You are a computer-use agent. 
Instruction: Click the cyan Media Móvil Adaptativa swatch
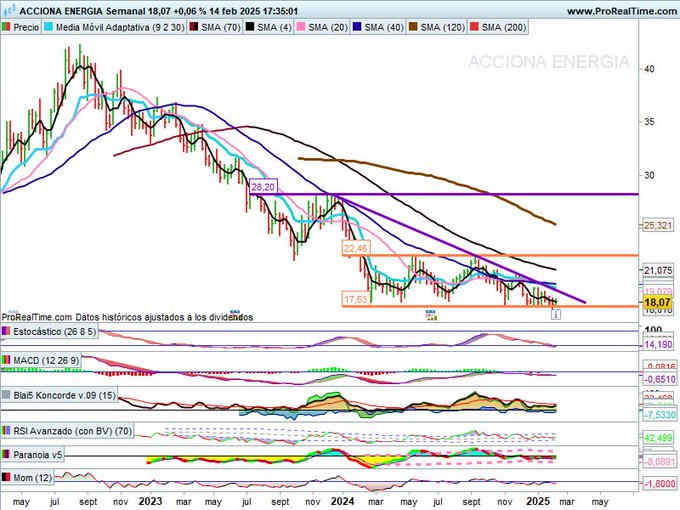[49, 27]
